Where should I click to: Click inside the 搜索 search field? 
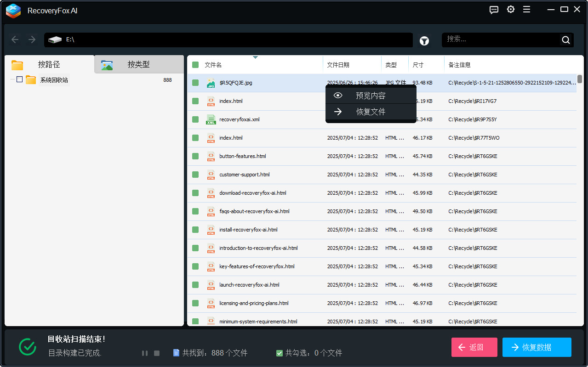501,40
